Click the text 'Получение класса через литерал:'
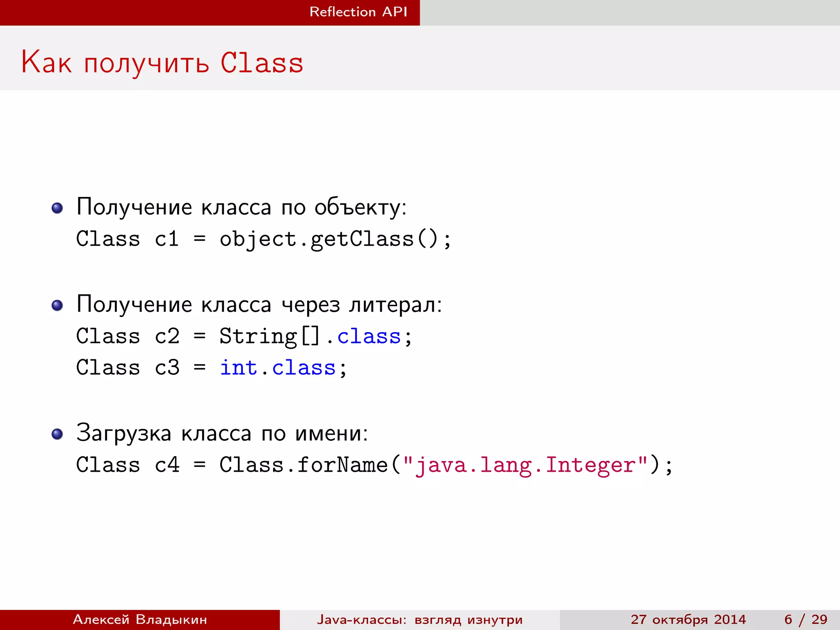The width and height of the screenshot is (840, 630). coord(259,305)
